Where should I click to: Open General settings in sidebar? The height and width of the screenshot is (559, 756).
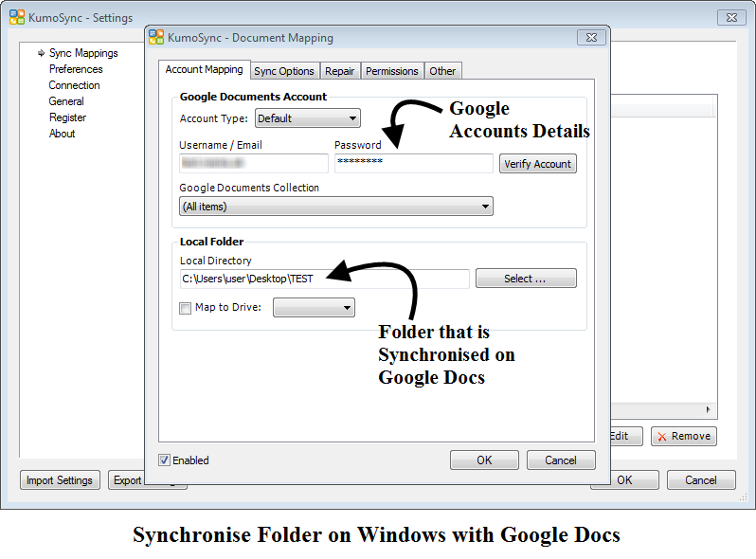click(x=66, y=101)
